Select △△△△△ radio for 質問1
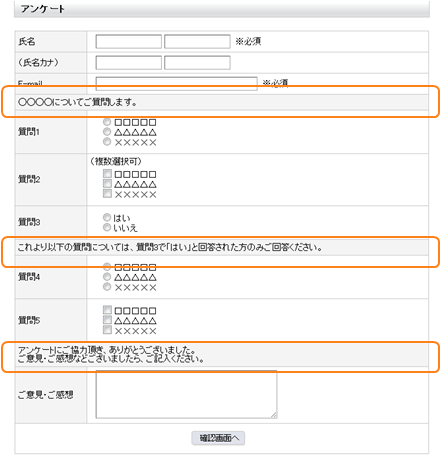The height and width of the screenshot is (459, 441). pos(107,132)
